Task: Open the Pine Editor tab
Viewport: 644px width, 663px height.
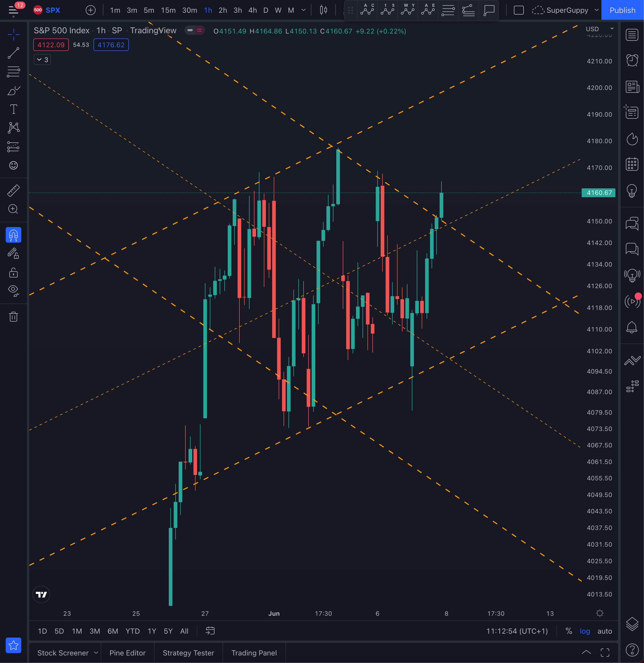Action: (128, 653)
